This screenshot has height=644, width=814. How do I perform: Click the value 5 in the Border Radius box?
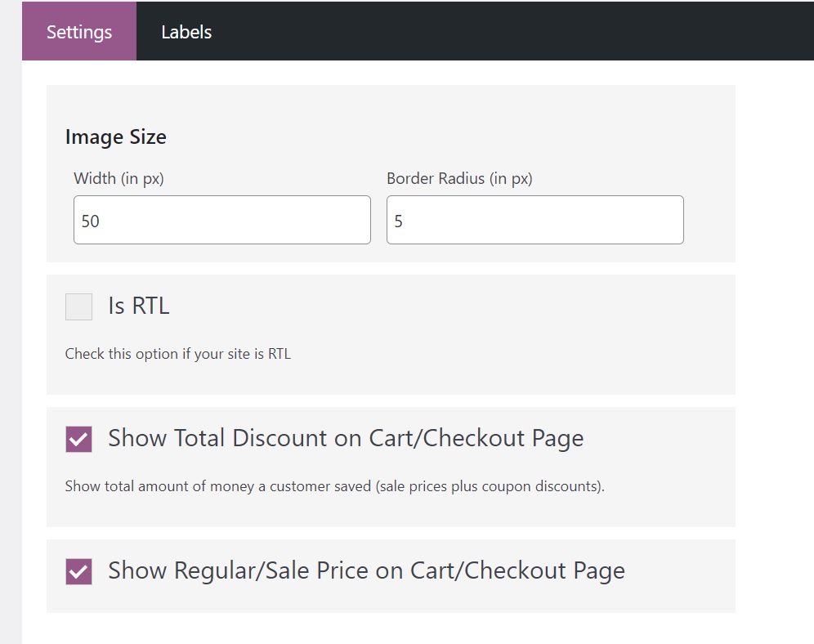(x=398, y=221)
